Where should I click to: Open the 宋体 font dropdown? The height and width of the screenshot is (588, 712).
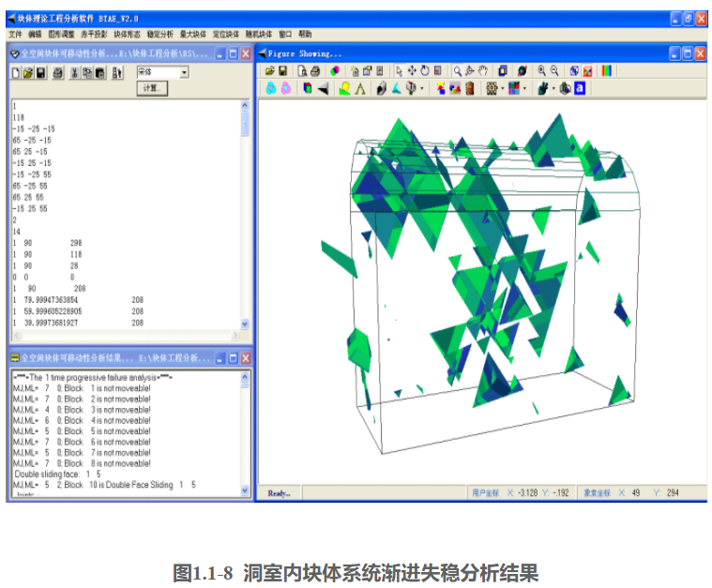point(184,72)
